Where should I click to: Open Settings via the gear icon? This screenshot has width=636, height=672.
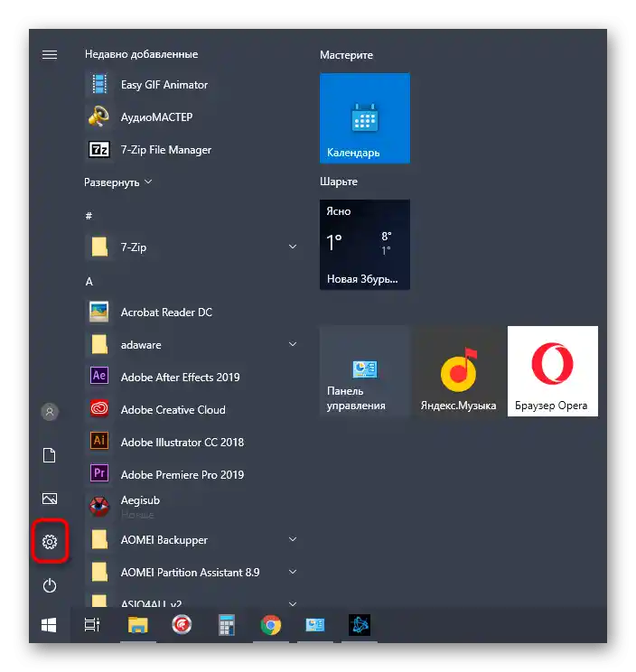click(x=50, y=542)
